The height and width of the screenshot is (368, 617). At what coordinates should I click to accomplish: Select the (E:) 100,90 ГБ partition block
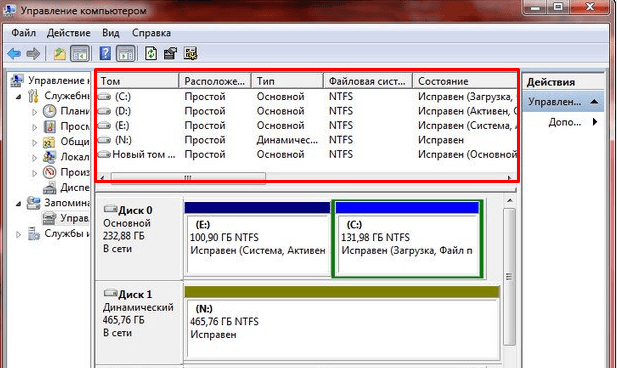click(x=257, y=239)
